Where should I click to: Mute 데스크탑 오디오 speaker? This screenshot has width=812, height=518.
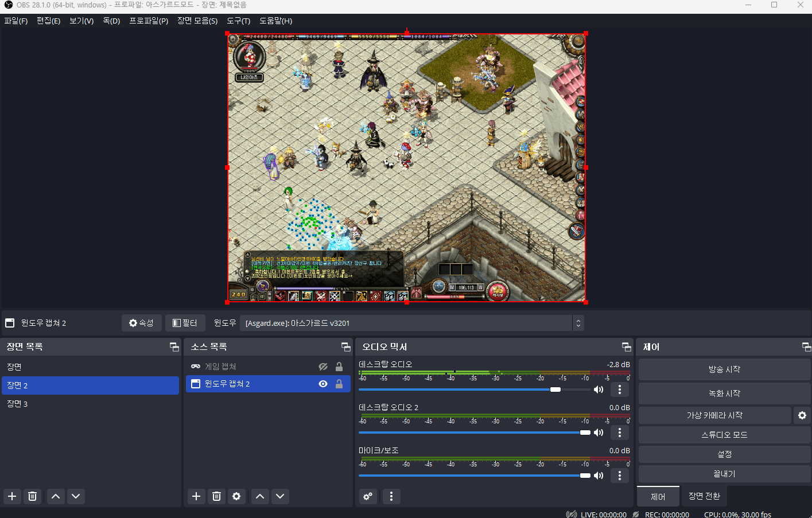coord(599,390)
